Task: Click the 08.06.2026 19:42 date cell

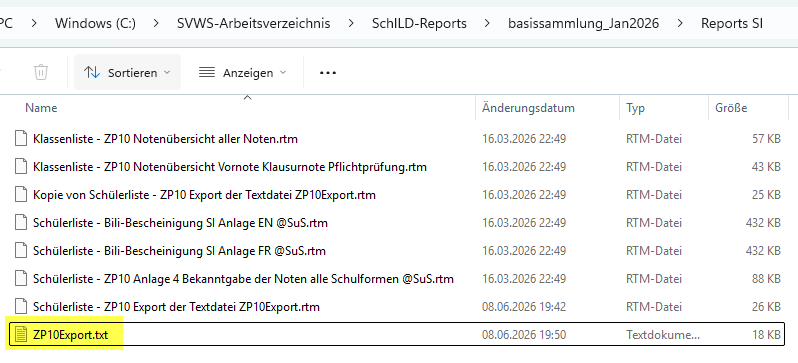Action: (524, 307)
